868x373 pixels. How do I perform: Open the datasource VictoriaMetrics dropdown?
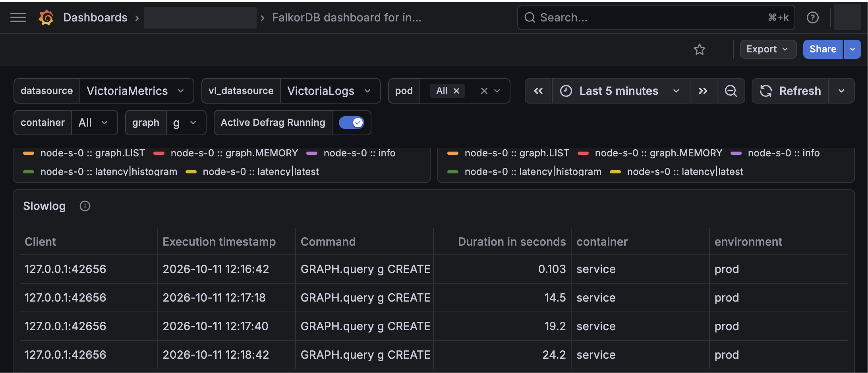coord(136,91)
